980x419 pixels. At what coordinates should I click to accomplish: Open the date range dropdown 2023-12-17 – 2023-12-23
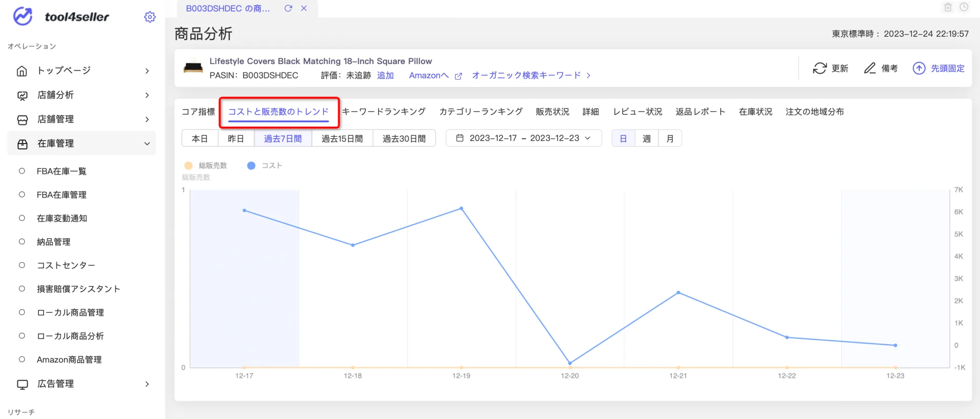(524, 138)
